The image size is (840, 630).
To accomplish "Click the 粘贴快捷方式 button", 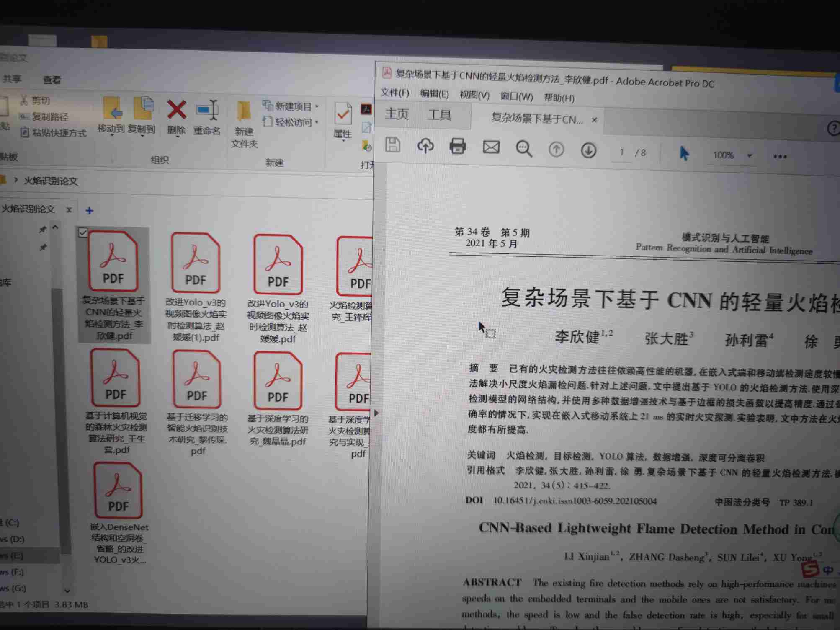I will pos(59,133).
